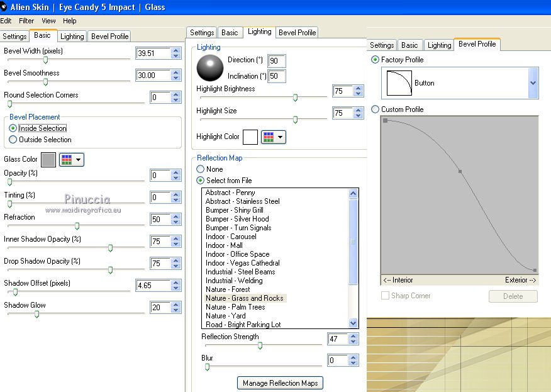This screenshot has width=551, height=392.
Task: Choose the Outside Selection option
Action: coord(13,140)
